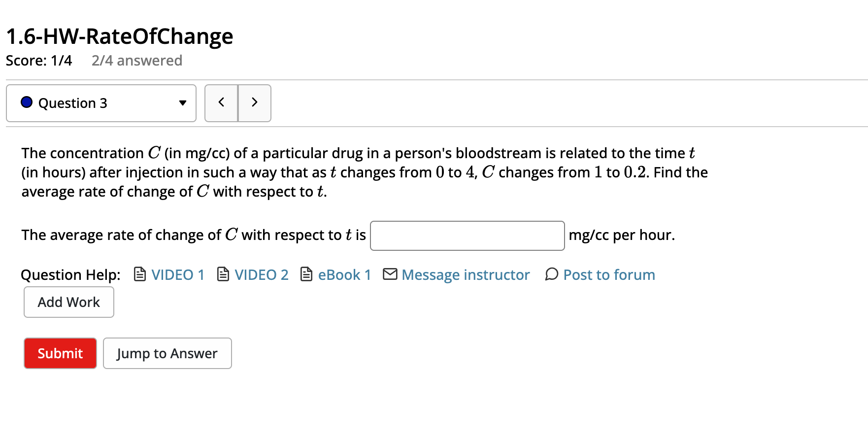Click Message instructor link
The image size is (868, 440).
click(x=466, y=274)
